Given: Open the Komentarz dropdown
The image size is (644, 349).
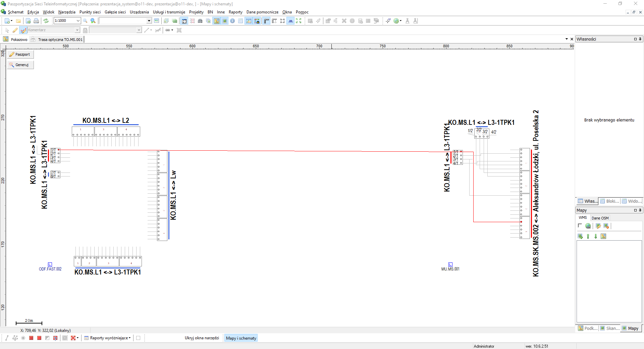Looking at the screenshot, I should click(x=77, y=30).
